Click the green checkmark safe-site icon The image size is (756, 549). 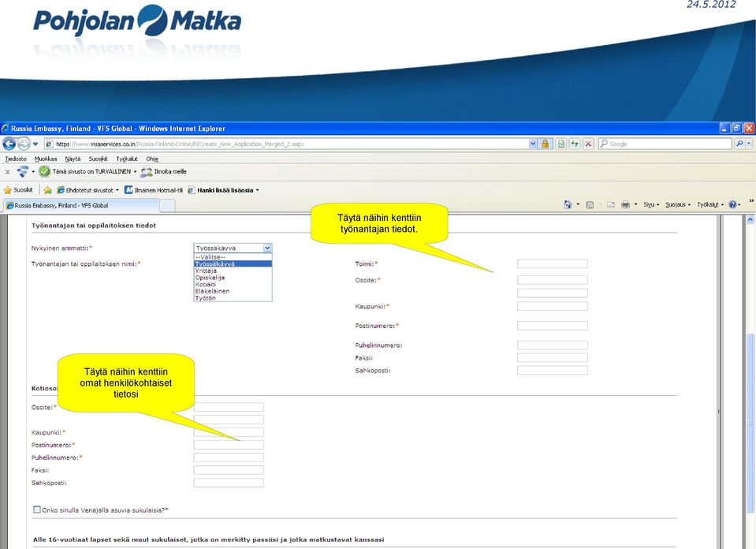44,171
